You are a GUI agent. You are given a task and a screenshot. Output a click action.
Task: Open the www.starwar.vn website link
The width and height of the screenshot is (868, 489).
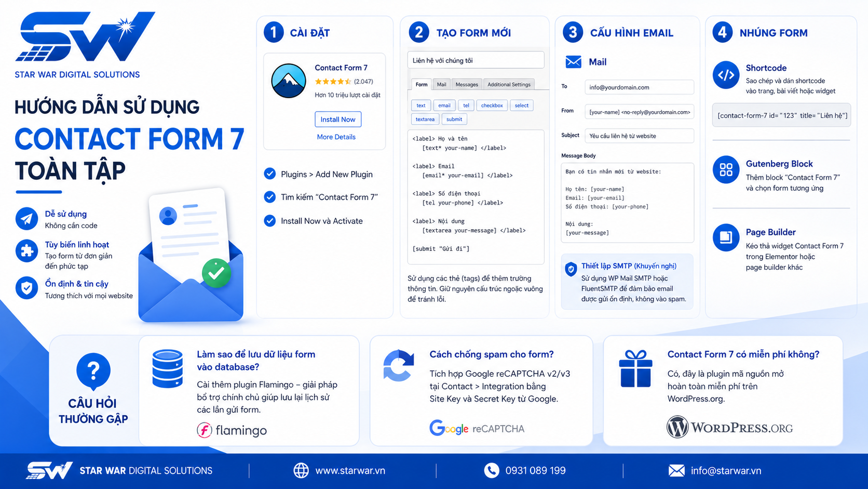[x=350, y=471]
